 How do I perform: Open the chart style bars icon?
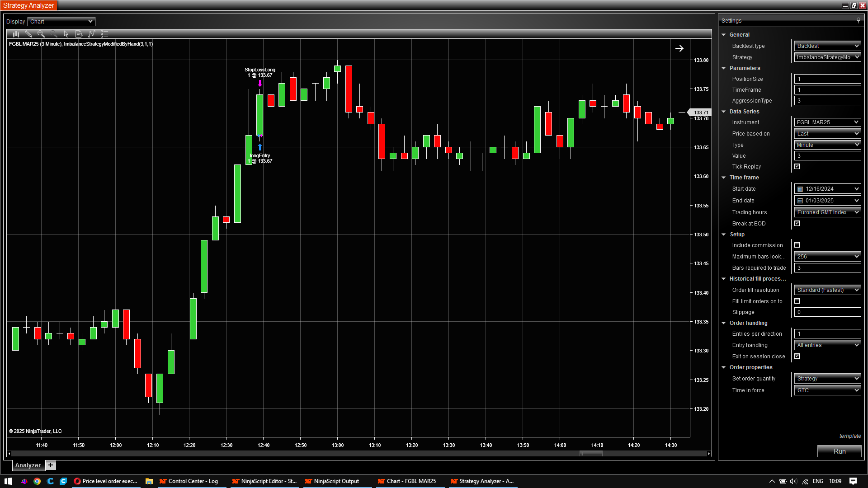16,34
